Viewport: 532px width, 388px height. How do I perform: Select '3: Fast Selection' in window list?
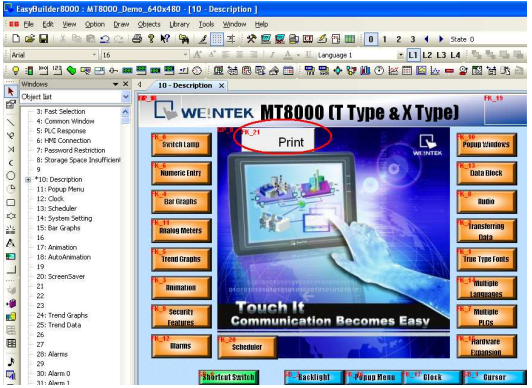[61, 112]
